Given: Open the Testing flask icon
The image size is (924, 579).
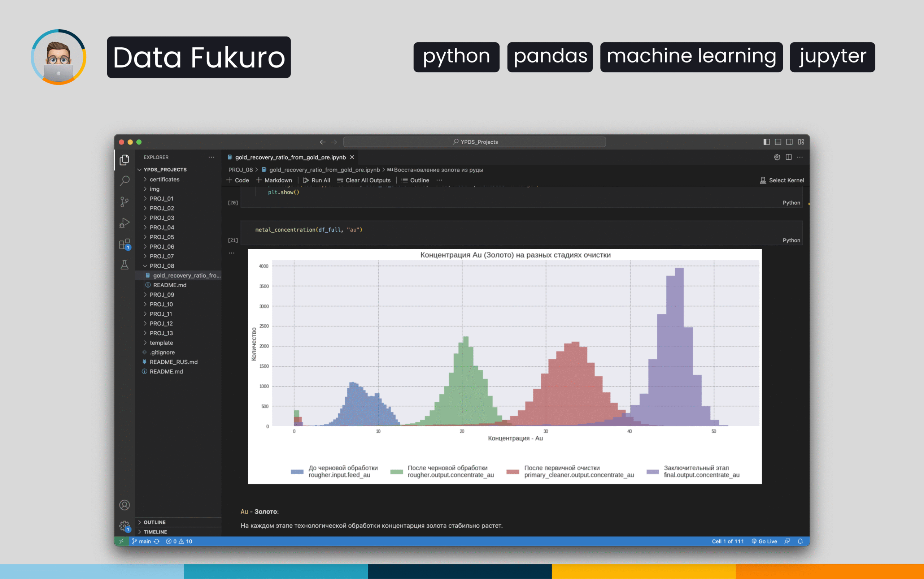Looking at the screenshot, I should click(x=125, y=265).
